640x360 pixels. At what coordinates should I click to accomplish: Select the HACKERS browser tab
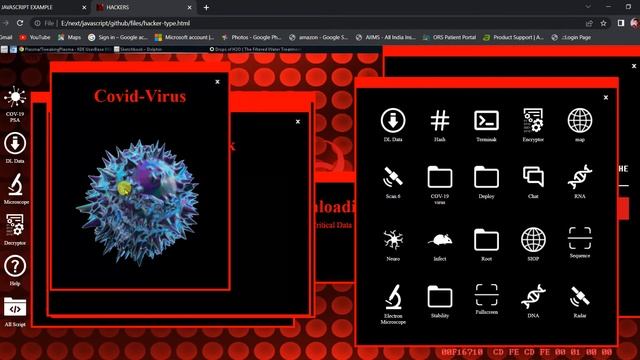[x=144, y=7]
